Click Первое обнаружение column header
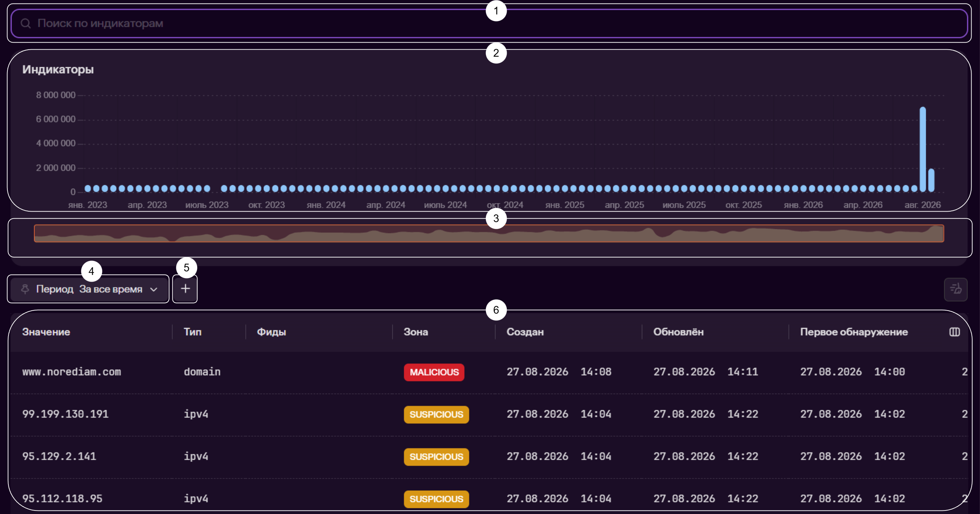 (x=854, y=332)
